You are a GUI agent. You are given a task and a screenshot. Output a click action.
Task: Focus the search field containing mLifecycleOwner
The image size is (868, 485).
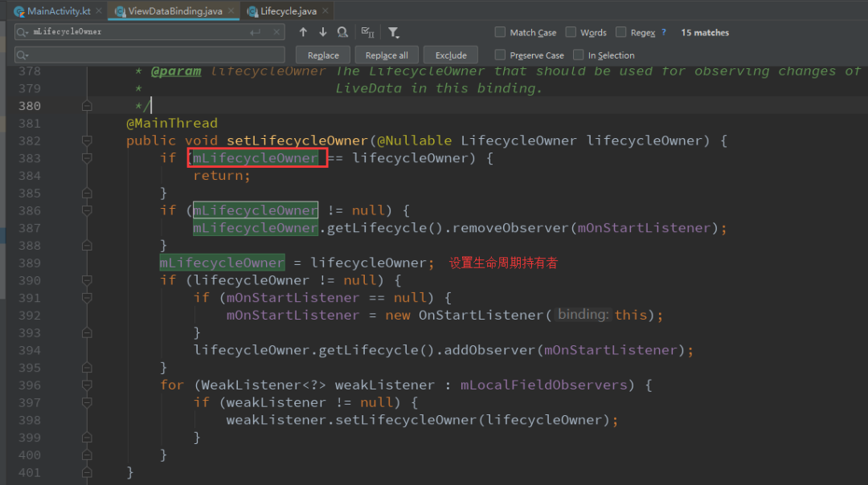(x=149, y=32)
